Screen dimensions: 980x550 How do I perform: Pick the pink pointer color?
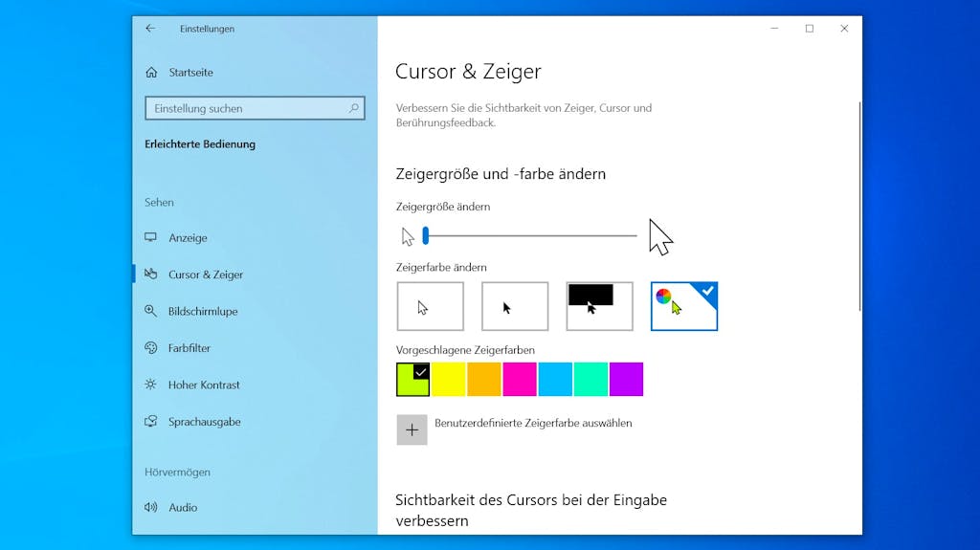coord(520,380)
